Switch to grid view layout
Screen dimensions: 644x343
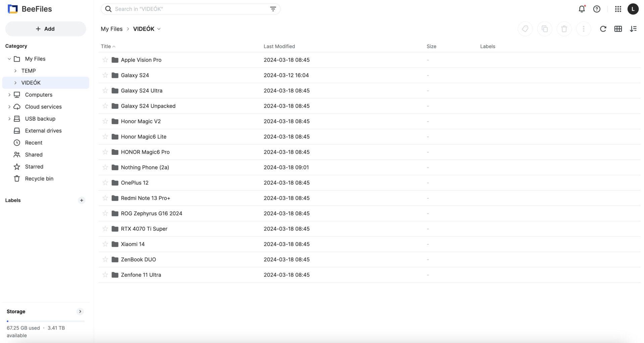(618, 29)
